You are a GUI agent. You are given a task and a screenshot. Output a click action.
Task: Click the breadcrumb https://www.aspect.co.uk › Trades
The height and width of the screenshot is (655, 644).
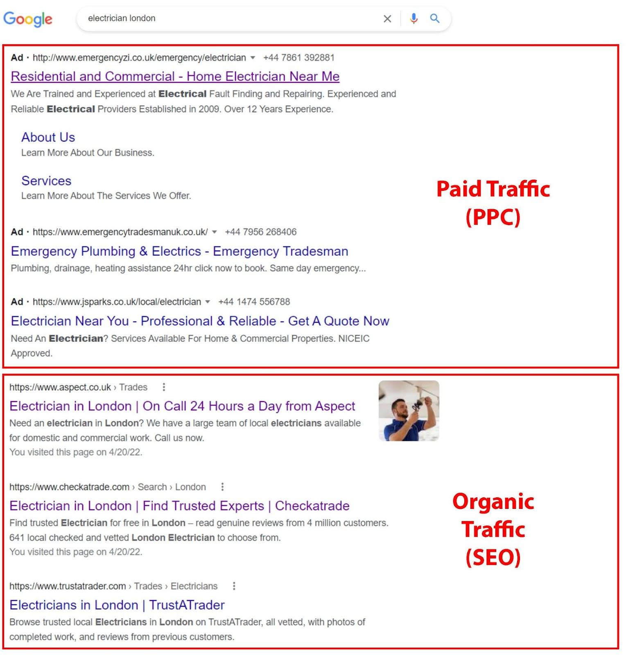click(78, 387)
